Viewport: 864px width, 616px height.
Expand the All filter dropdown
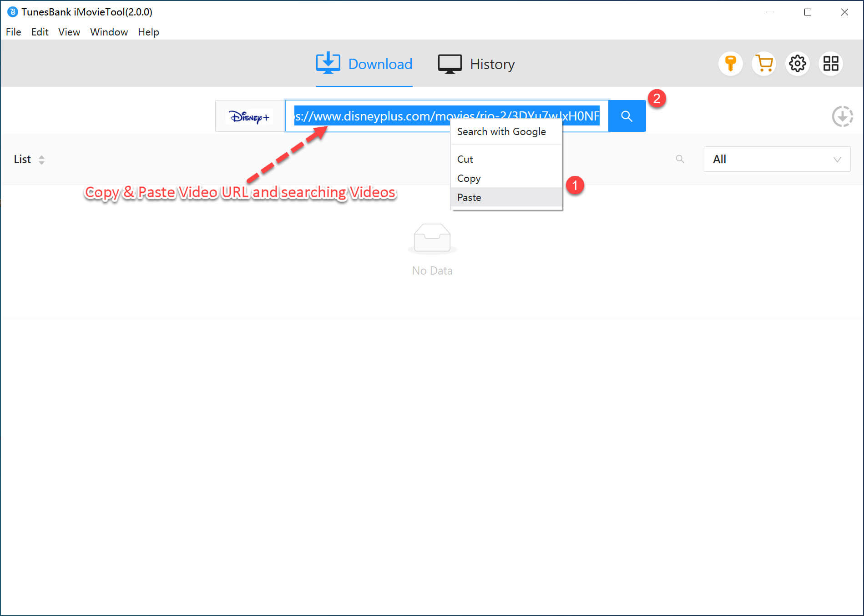click(x=777, y=159)
